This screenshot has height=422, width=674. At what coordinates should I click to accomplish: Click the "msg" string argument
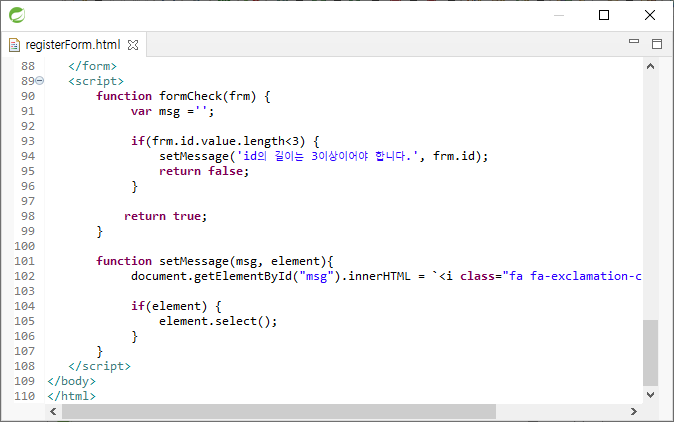316,276
